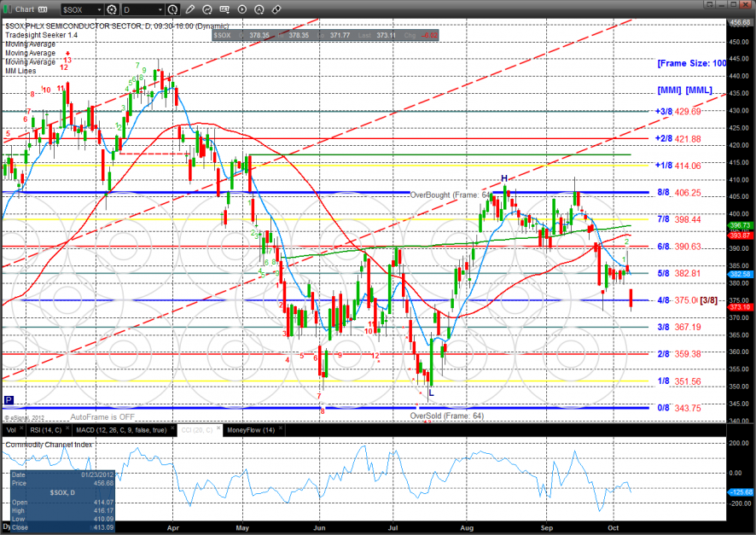Click the -125.68 CCI value tag
Image resolution: width=756 pixels, height=535 pixels.
(x=740, y=492)
